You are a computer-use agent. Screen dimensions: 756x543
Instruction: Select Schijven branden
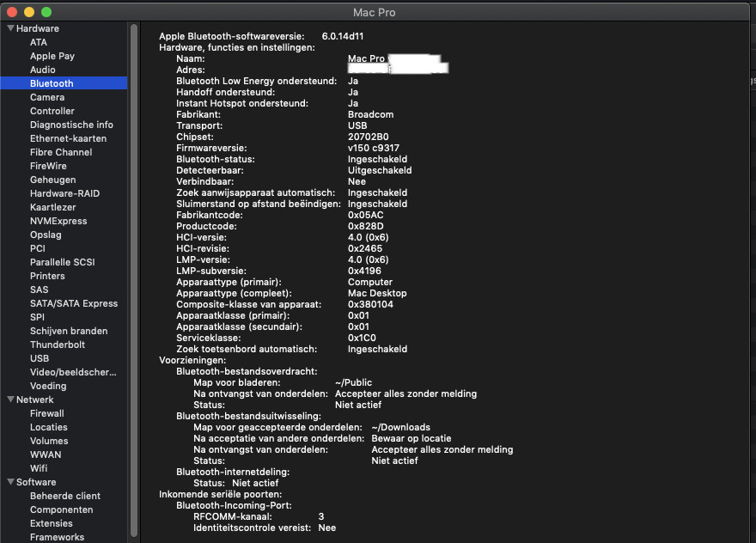pyautogui.click(x=69, y=331)
